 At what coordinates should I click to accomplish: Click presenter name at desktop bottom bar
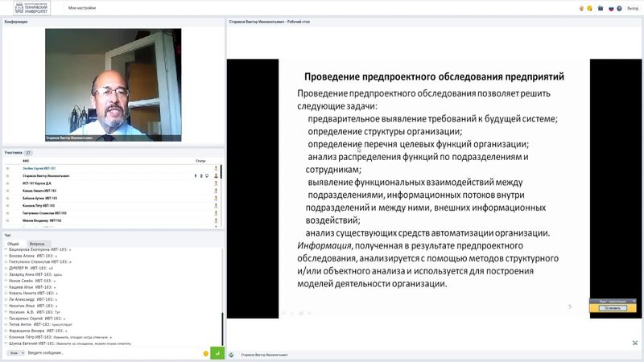click(265, 355)
